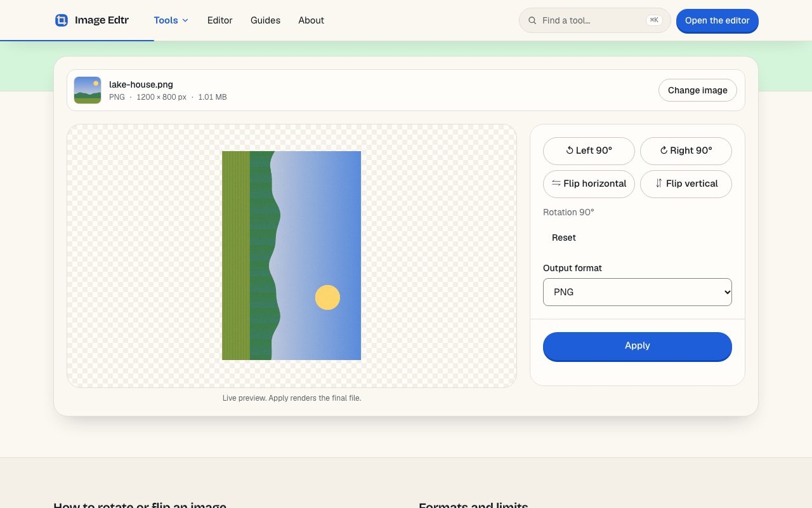Flip the image vertically
Screen dimensions: 812x508
(x=686, y=184)
